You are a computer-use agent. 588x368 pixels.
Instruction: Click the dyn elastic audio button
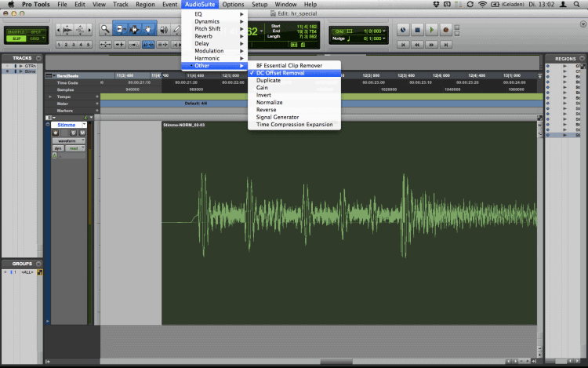[58, 148]
